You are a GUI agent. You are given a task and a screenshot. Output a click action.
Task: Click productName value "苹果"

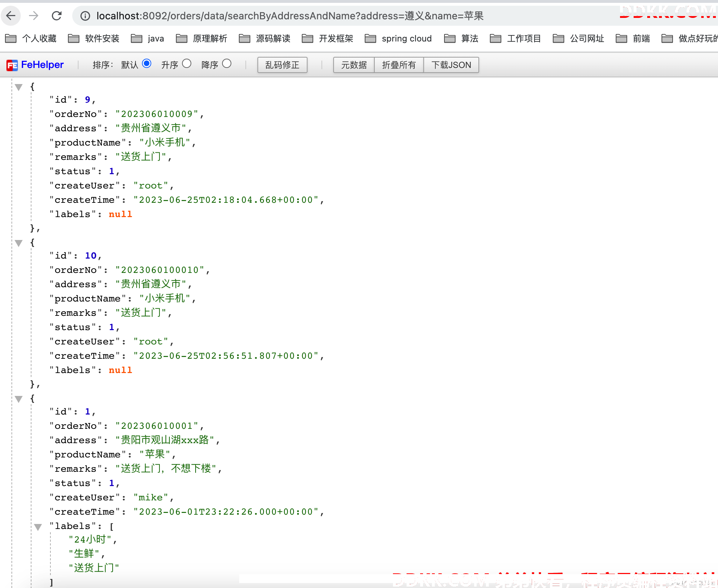(155, 454)
